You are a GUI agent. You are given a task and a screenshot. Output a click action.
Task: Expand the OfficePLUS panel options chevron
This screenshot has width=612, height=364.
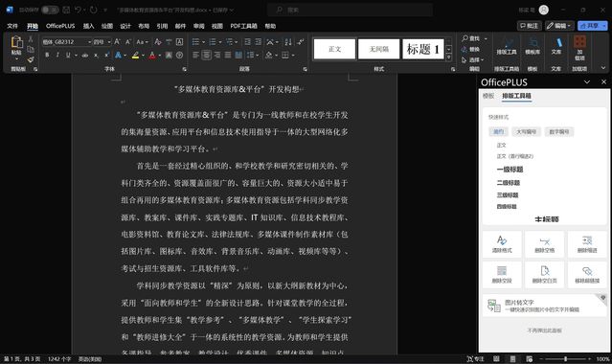pyautogui.click(x=587, y=82)
